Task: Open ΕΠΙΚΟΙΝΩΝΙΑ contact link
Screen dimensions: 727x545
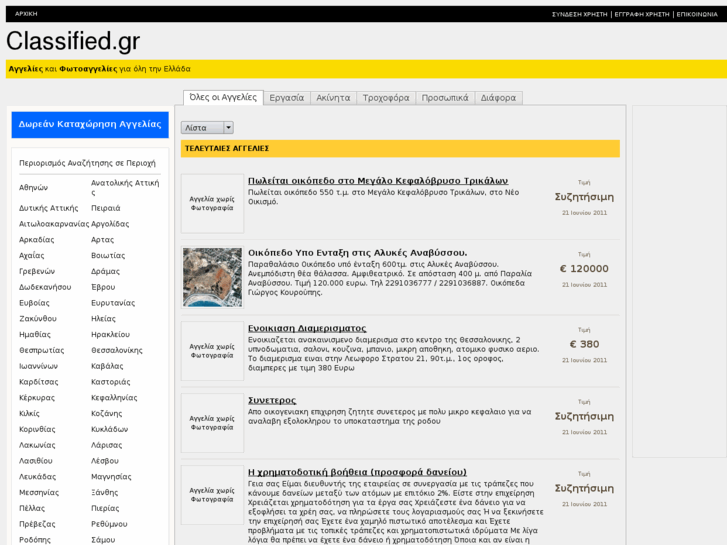Action: click(x=697, y=14)
